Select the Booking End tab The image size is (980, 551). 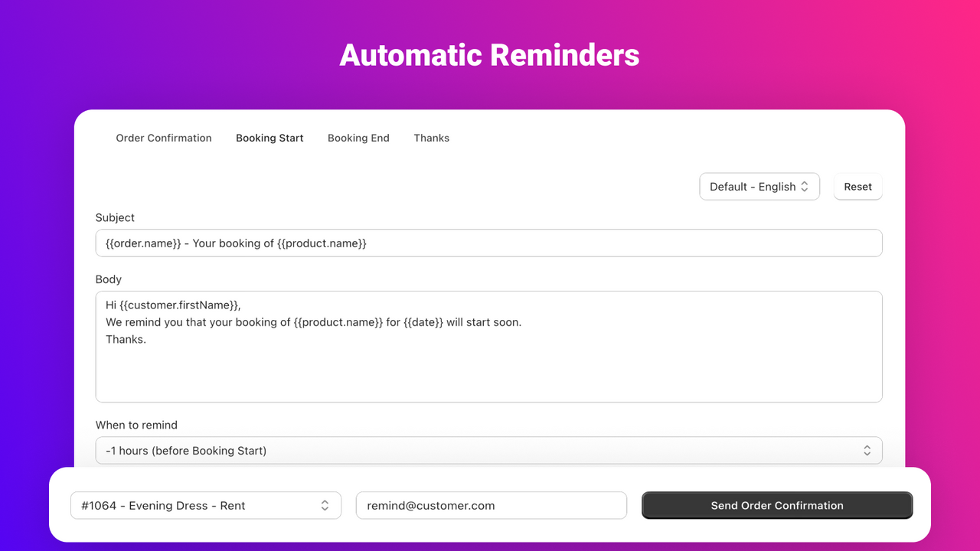coord(358,138)
